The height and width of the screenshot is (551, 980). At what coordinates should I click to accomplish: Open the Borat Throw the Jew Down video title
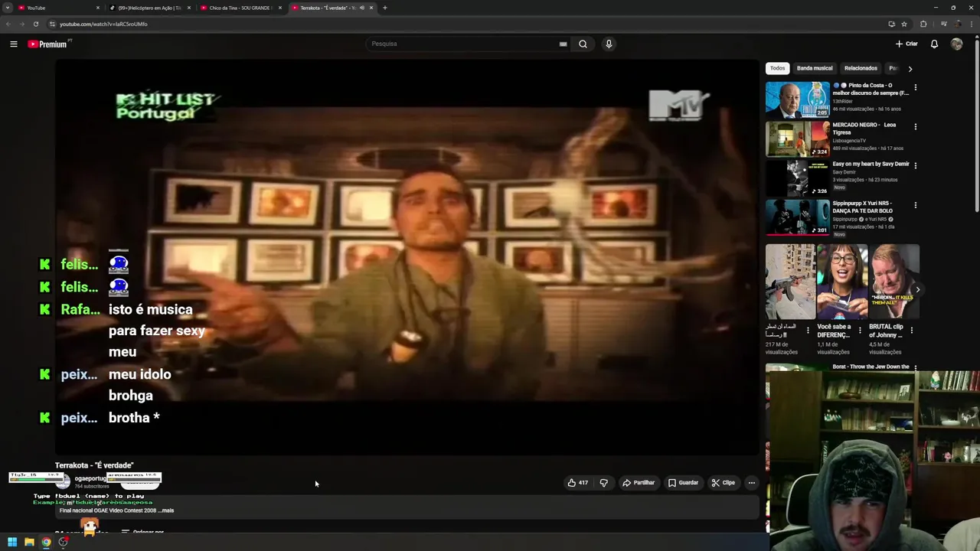(x=871, y=367)
